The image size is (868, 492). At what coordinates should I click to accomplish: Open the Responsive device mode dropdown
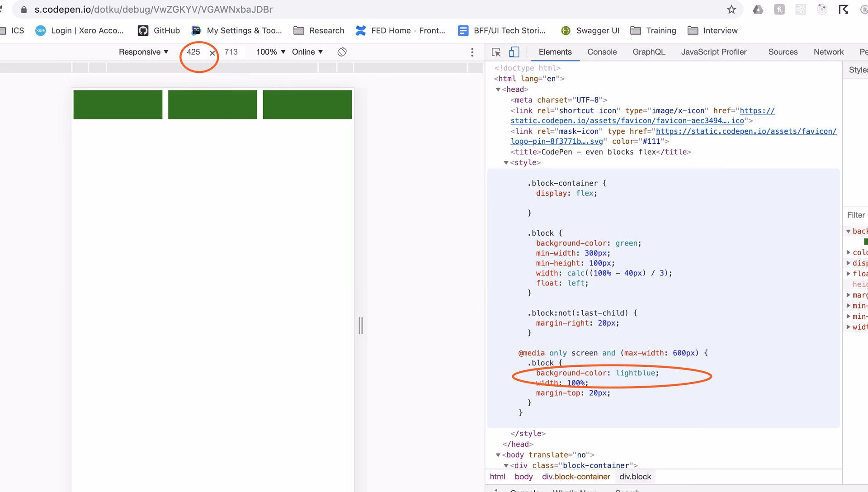tap(143, 52)
